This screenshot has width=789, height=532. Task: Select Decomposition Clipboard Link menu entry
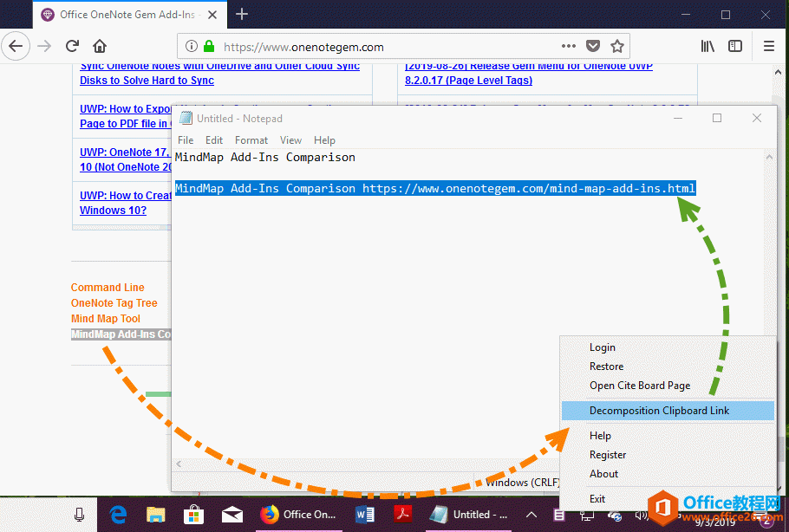659,411
